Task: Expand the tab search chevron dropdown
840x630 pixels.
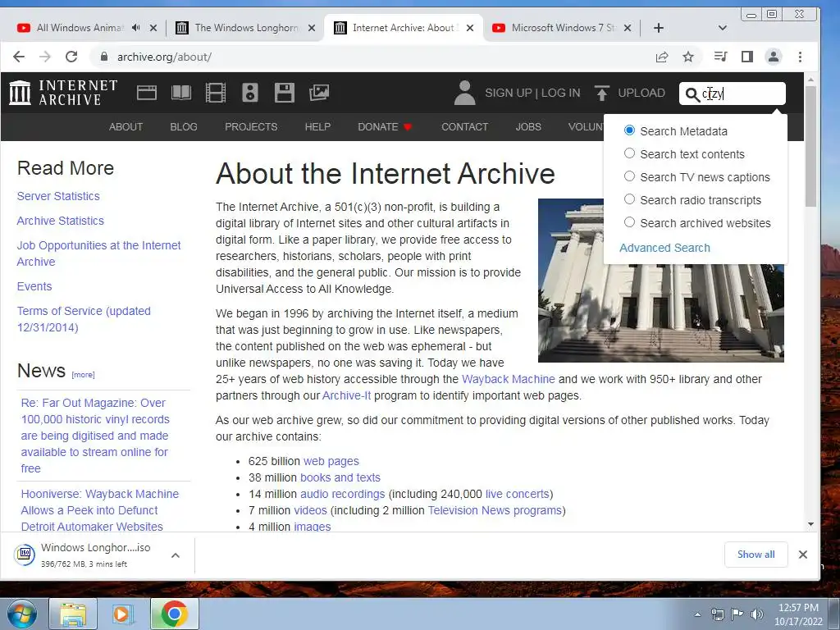Action: point(722,28)
